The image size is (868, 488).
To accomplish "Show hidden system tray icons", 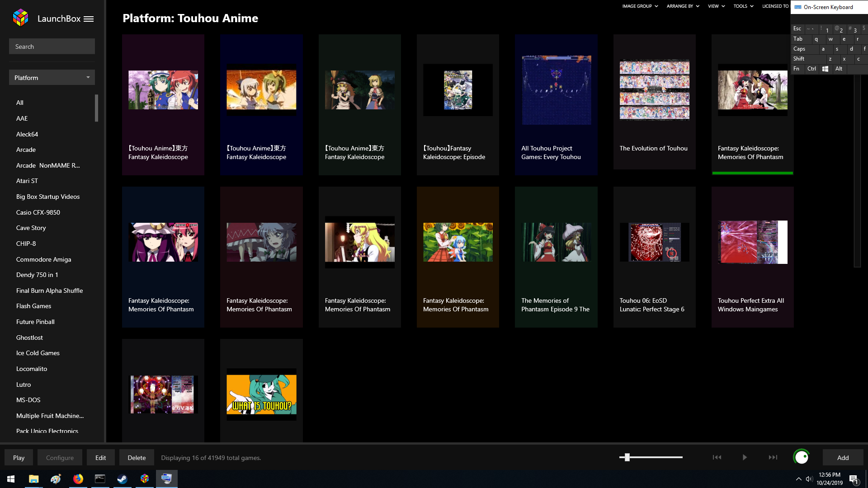I will click(x=798, y=479).
